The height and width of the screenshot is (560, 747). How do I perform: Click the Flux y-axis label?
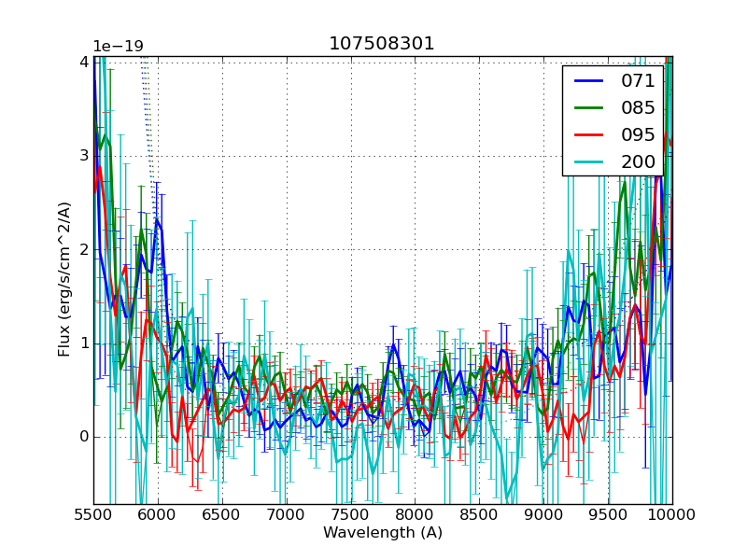coord(64,279)
